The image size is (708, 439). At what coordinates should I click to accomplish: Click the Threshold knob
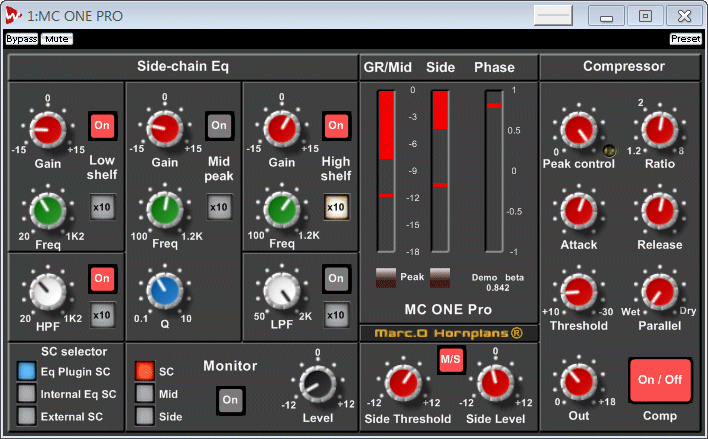click(578, 291)
